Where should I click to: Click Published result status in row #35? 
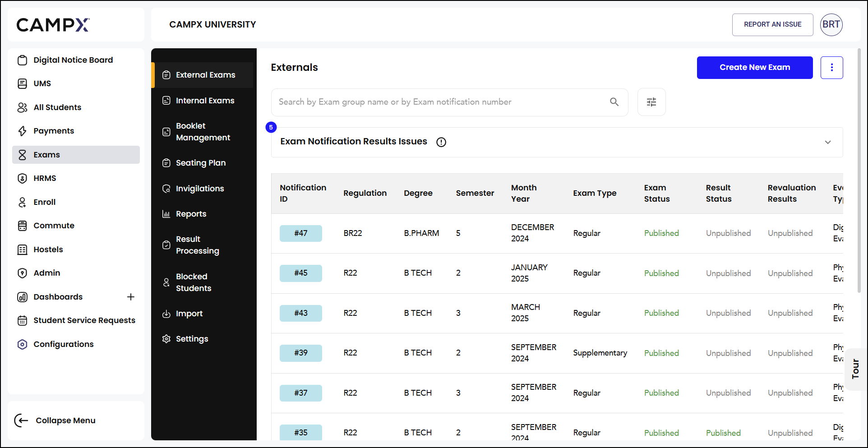pyautogui.click(x=723, y=433)
